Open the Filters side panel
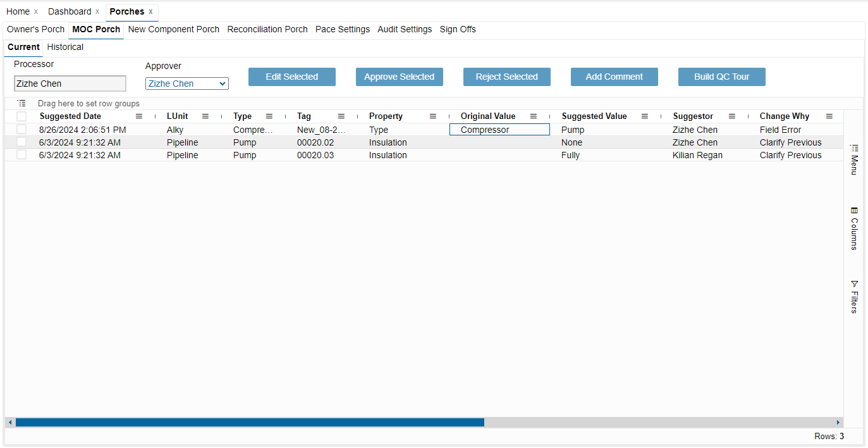Image resolution: width=868 pixels, height=448 pixels. 854,297
